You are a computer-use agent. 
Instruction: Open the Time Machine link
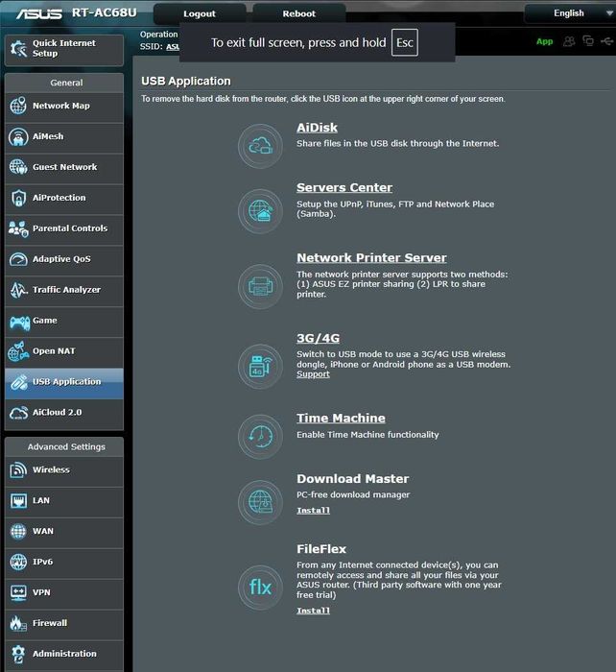click(341, 419)
